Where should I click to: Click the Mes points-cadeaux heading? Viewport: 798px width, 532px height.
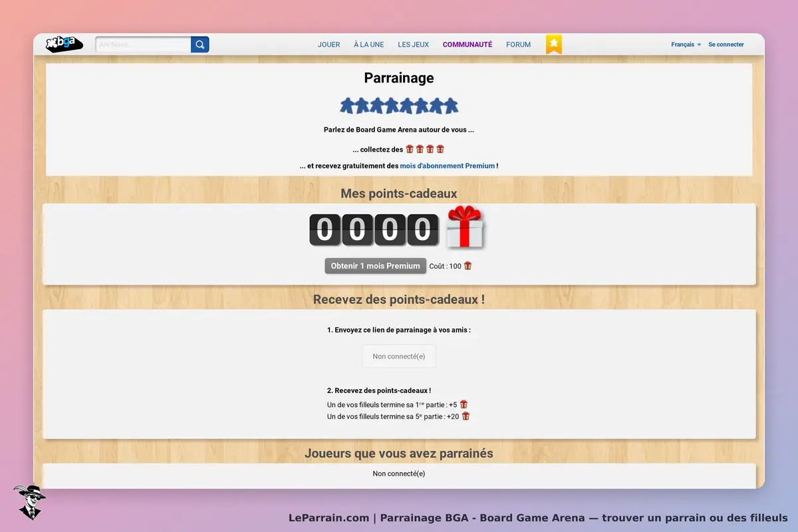point(399,194)
